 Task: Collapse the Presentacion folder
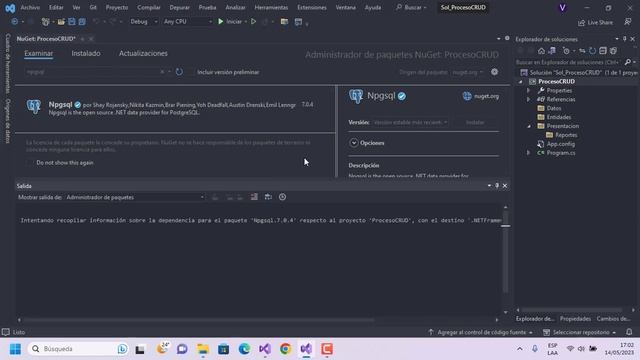click(529, 126)
